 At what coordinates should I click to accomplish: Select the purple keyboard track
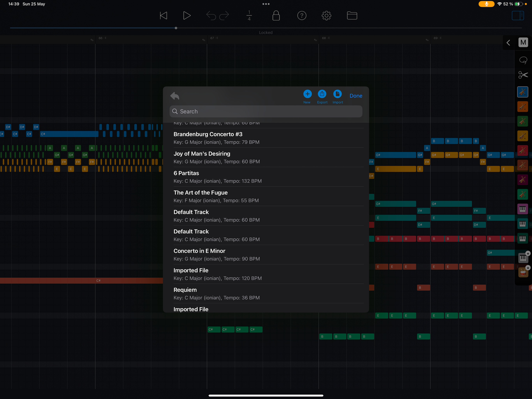[x=522, y=209]
